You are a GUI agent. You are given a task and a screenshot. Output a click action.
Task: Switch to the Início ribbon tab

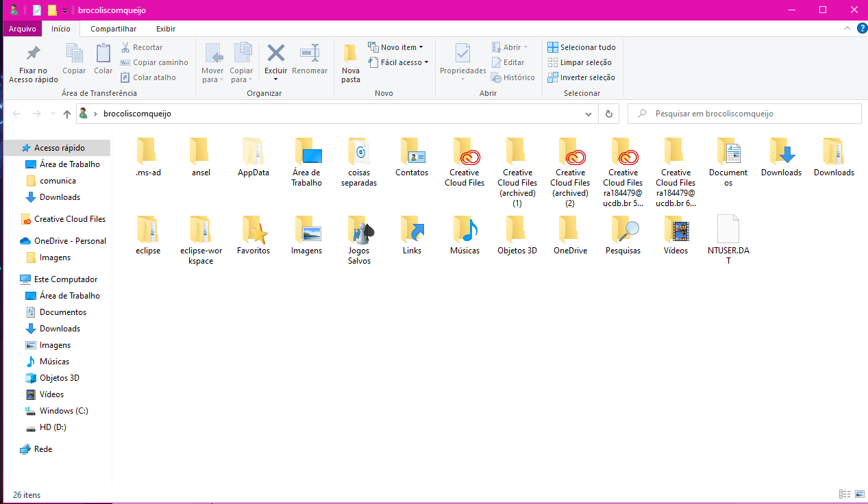point(61,29)
